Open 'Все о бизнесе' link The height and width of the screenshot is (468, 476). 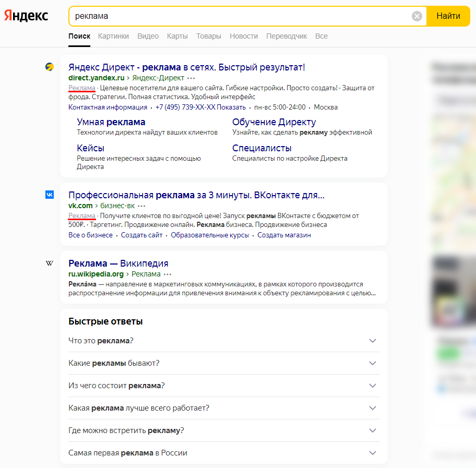[90, 235]
